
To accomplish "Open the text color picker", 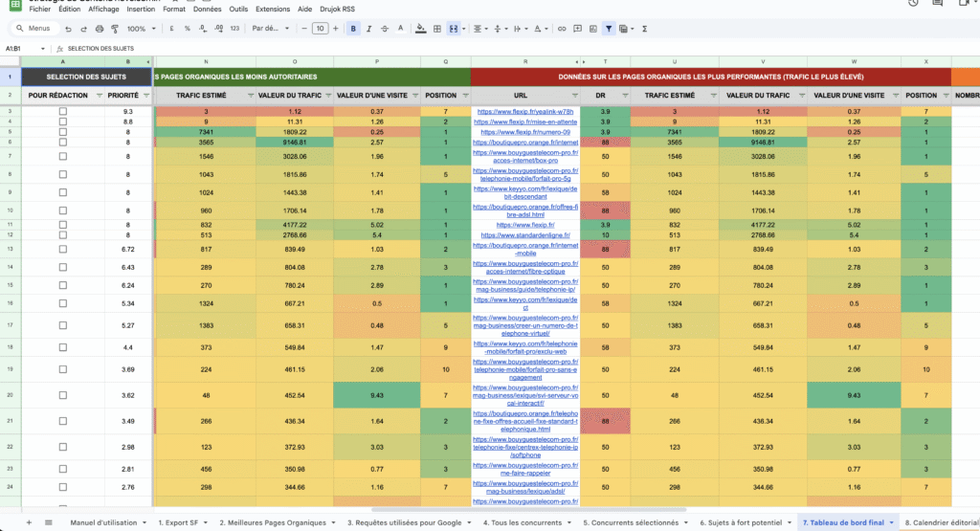I will (x=401, y=29).
